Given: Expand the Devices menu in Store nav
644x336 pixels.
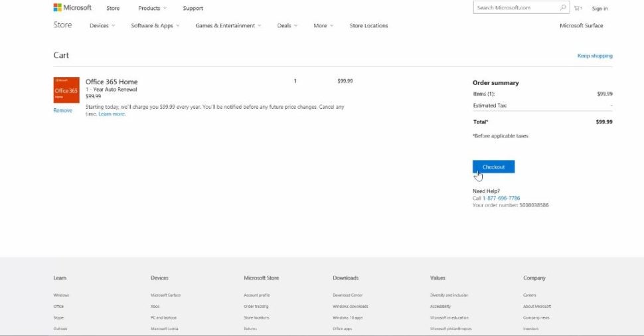Looking at the screenshot, I should tap(102, 25).
